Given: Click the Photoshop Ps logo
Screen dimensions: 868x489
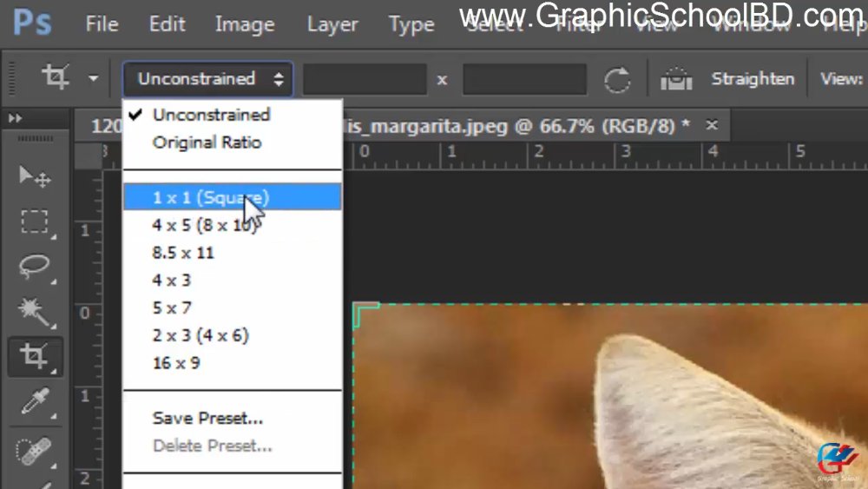Looking at the screenshot, I should click(32, 23).
